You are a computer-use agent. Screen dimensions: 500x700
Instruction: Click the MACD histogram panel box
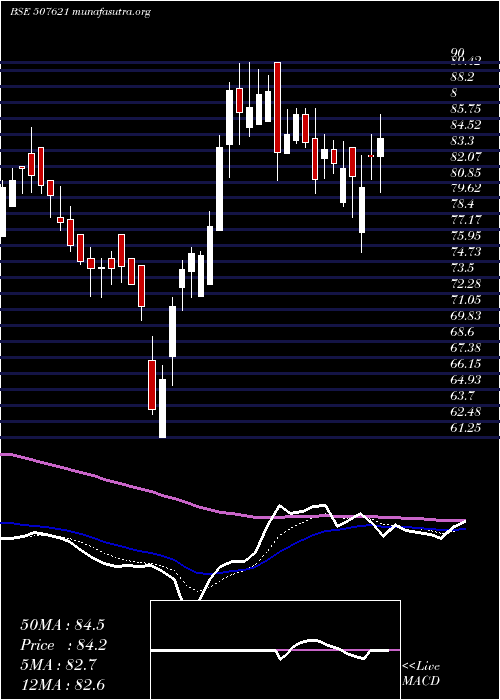(x=275, y=650)
